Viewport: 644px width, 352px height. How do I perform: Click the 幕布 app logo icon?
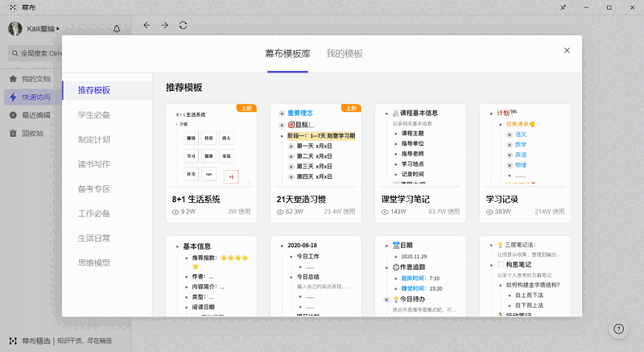pyautogui.click(x=12, y=7)
